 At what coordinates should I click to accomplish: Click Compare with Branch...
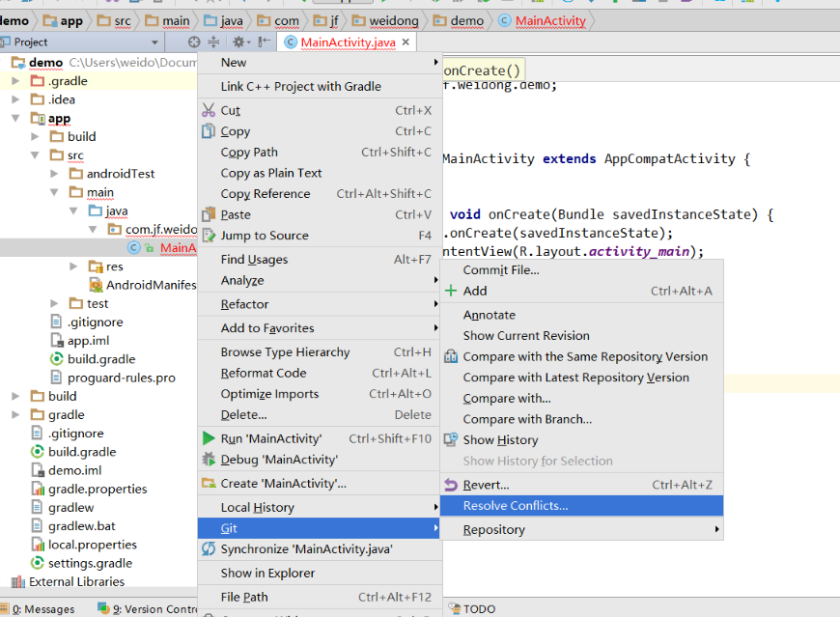click(582, 419)
